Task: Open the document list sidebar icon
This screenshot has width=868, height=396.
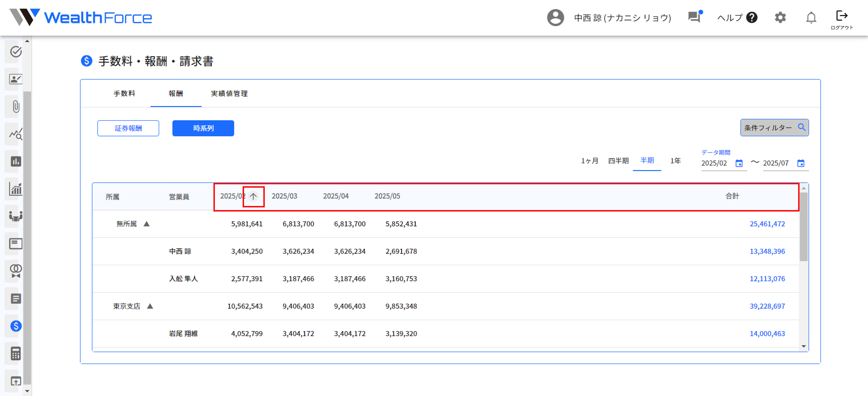Action: point(16,299)
